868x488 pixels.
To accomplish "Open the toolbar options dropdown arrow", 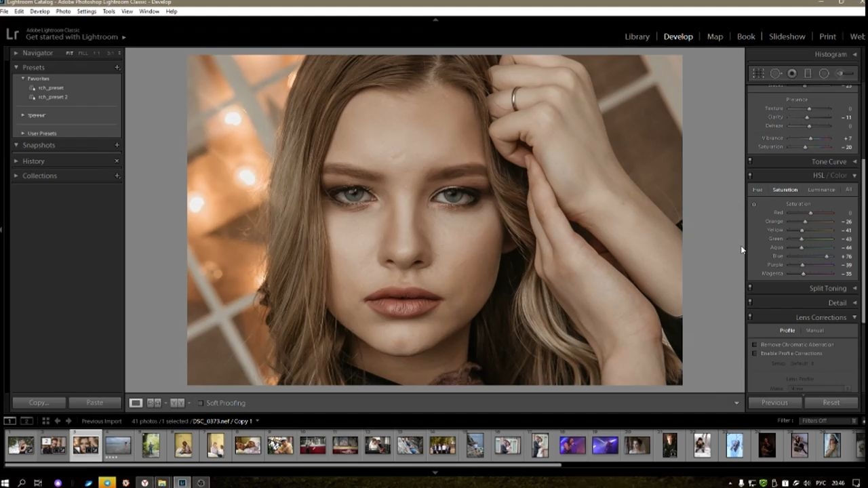I will tap(736, 403).
